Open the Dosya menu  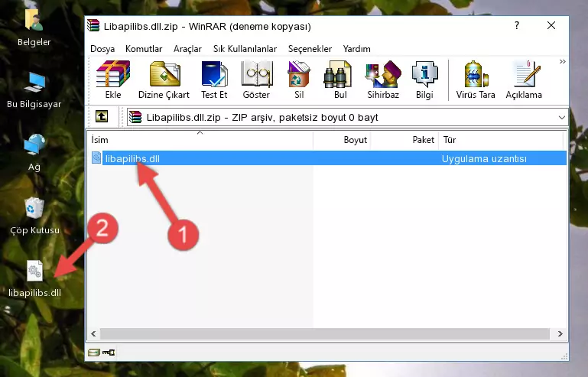[x=102, y=49]
